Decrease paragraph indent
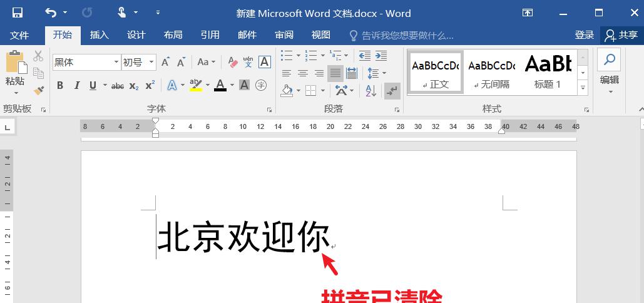Viewport: 644px width, 303px height. tap(364, 55)
